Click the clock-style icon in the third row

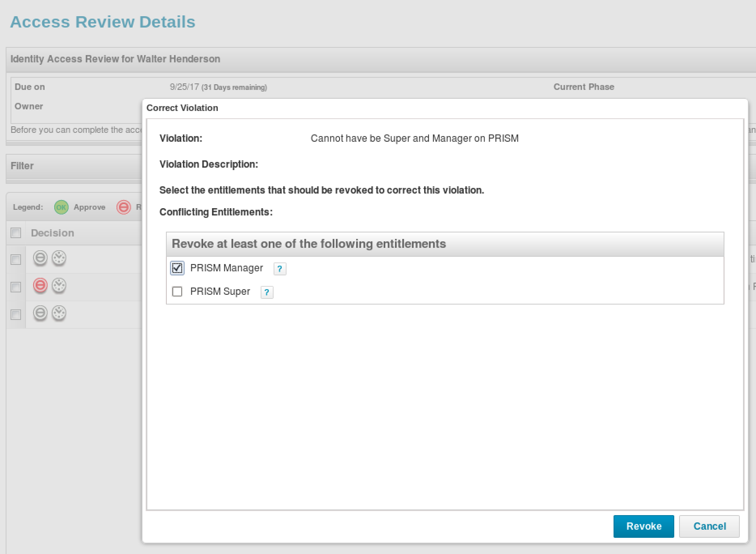(x=59, y=313)
